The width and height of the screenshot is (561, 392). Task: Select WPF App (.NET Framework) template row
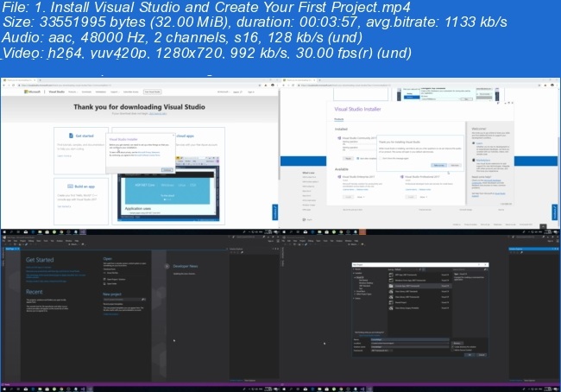pyautogui.click(x=419, y=275)
